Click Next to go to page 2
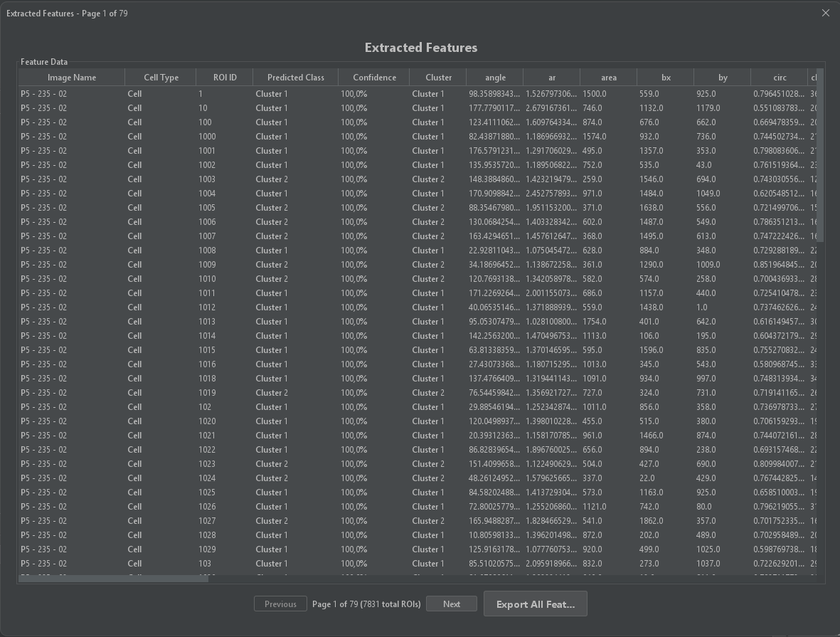This screenshot has height=637, width=840. coord(451,604)
